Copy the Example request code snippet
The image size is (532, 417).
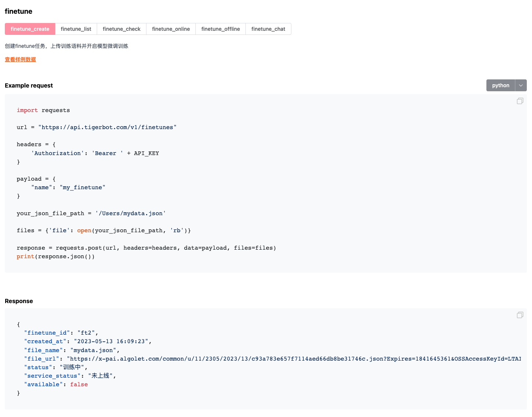[x=520, y=101]
